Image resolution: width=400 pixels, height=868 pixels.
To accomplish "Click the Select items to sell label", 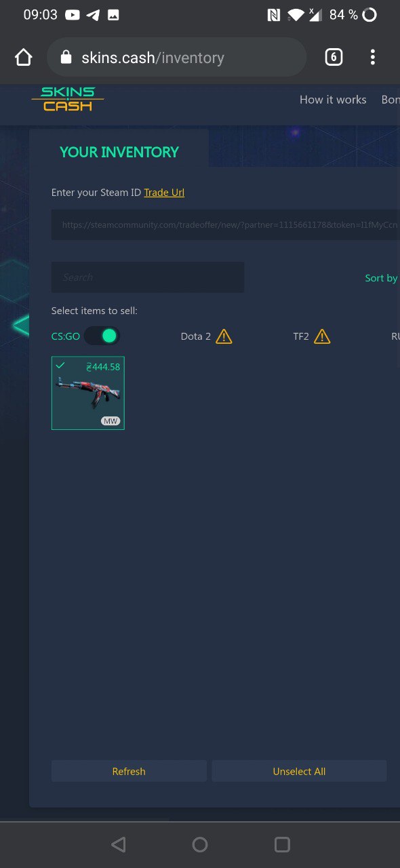I will tap(94, 311).
